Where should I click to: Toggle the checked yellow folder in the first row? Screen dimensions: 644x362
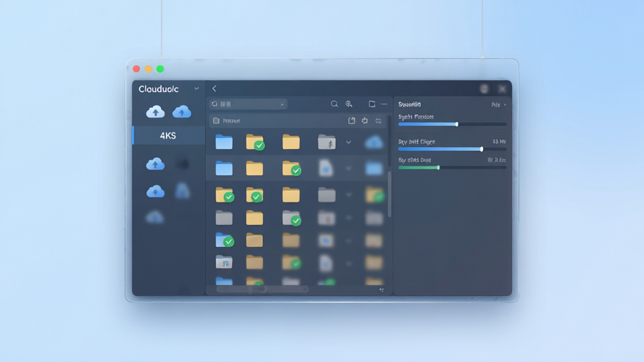point(255,142)
